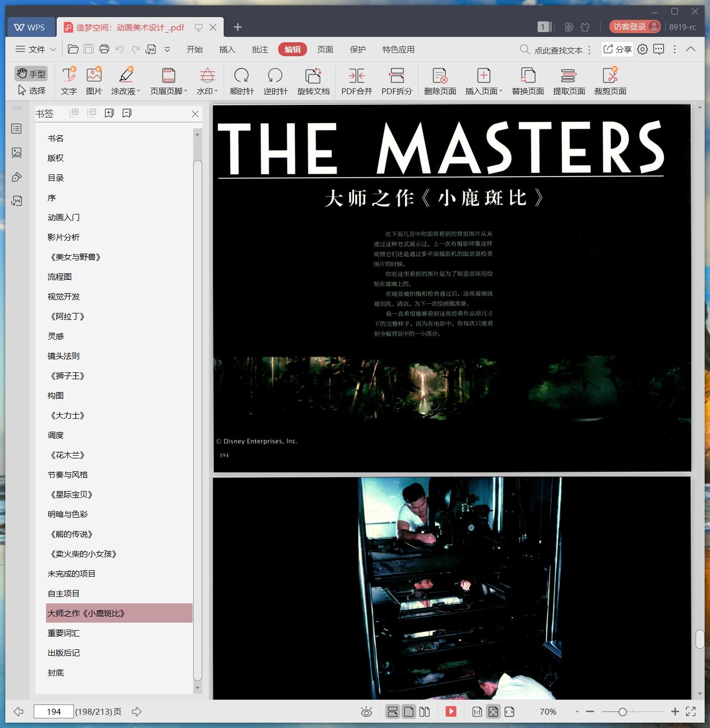Viewport: 710px width, 728px height.
Task: Click the Undo arrow
Action: 120,49
